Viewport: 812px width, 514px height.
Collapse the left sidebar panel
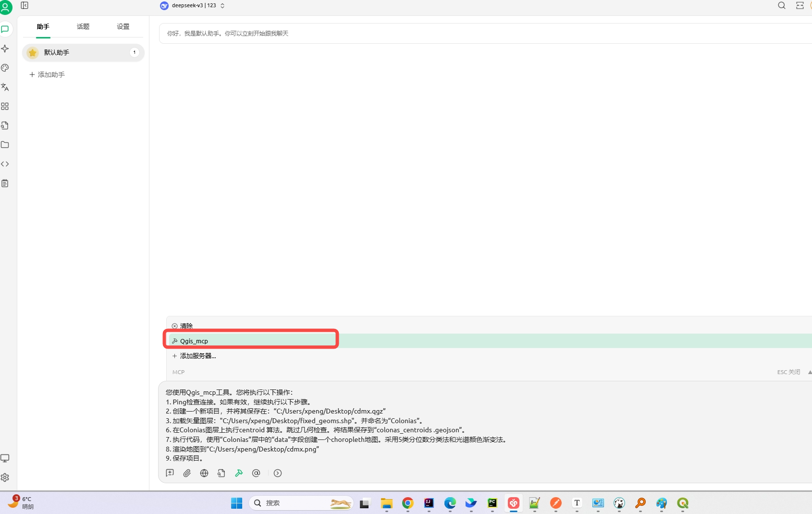(25, 5)
